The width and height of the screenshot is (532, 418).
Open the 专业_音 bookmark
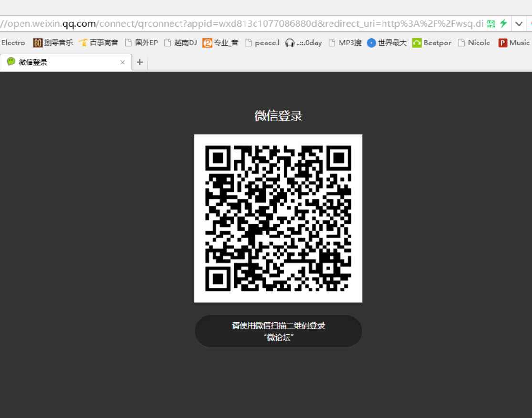point(221,43)
